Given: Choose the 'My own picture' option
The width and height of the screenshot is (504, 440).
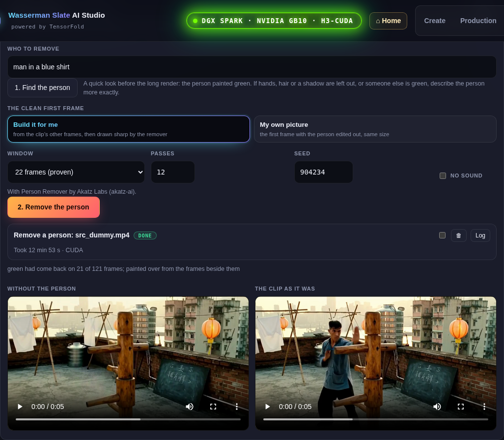Looking at the screenshot, I should [375, 129].
